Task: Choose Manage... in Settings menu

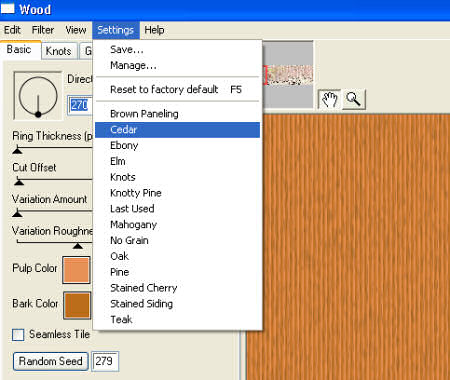Action: (x=177, y=65)
